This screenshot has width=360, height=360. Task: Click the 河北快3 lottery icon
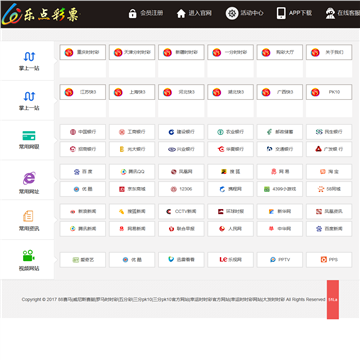coord(168,92)
